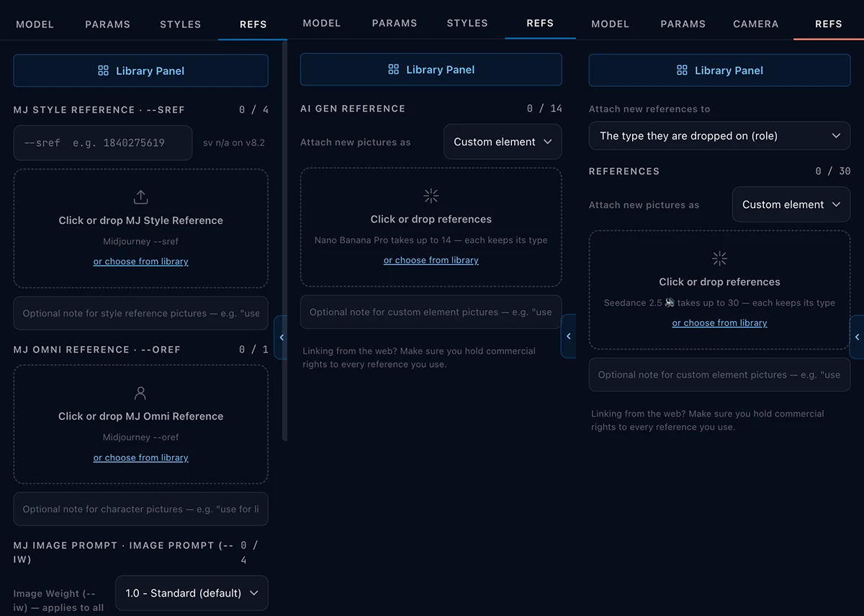Choose from library in the right panel dropzone
This screenshot has height=616, width=864.
(x=719, y=323)
